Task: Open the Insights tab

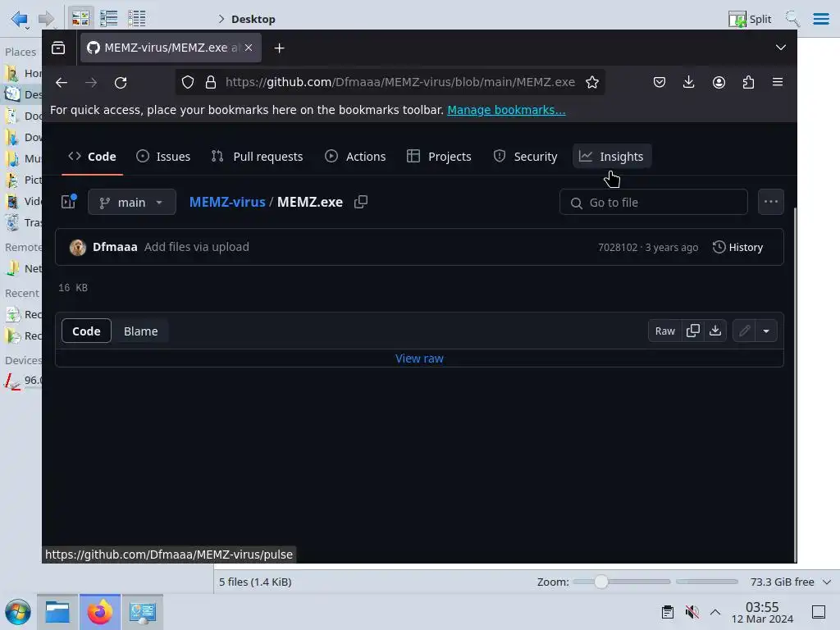Action: pos(612,157)
